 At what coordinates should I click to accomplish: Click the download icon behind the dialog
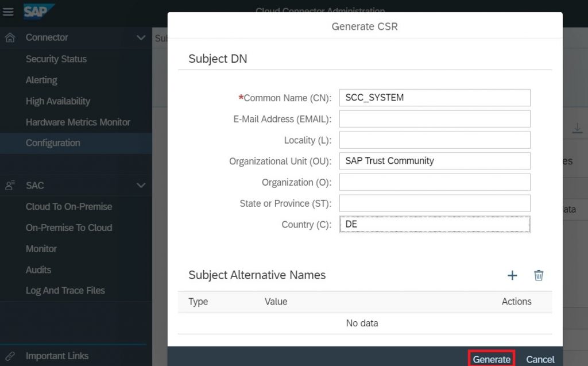[x=578, y=128]
